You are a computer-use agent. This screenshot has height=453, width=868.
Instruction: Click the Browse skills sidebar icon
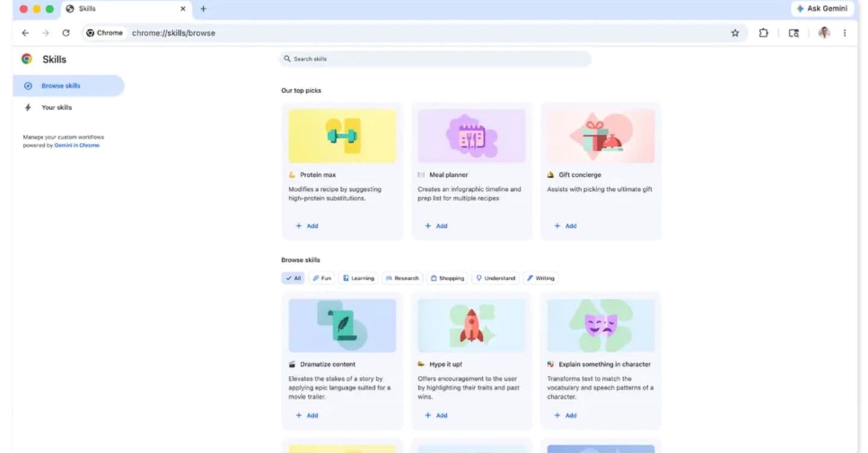tap(28, 85)
